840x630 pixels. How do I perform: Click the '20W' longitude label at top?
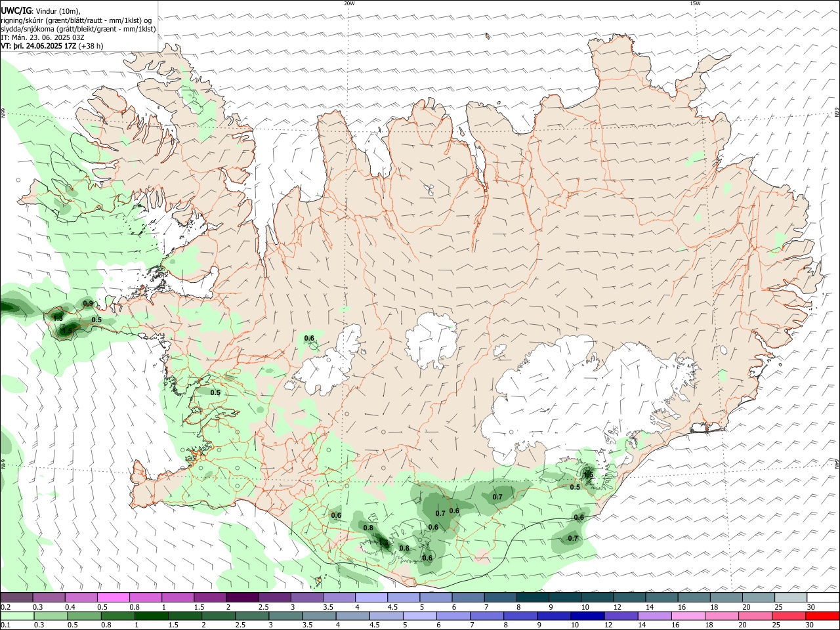[349, 3]
